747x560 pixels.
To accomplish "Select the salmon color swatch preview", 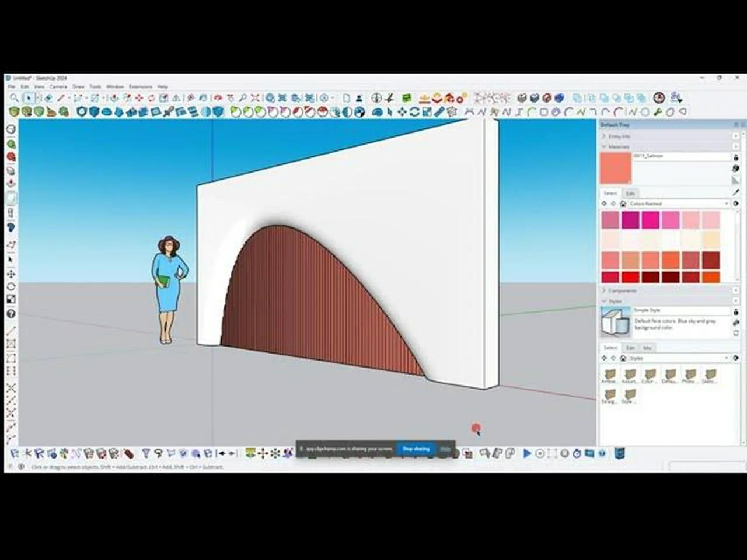I will [x=616, y=168].
